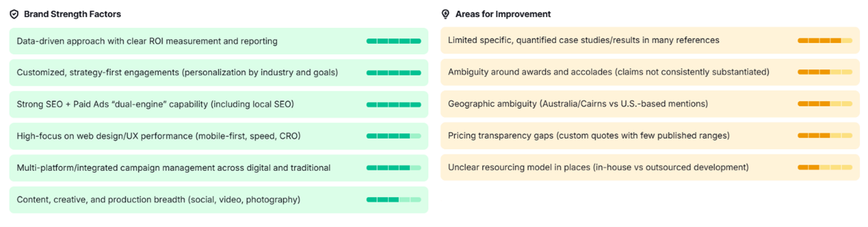Click the Pricing transparency gaps row
This screenshot has width=868, height=227.
click(650, 136)
